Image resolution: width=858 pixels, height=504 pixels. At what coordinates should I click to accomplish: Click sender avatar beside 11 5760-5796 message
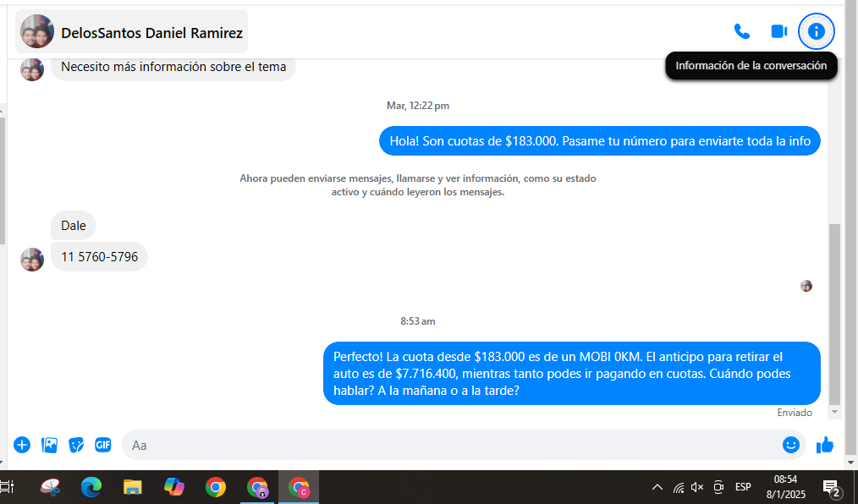pyautogui.click(x=32, y=260)
